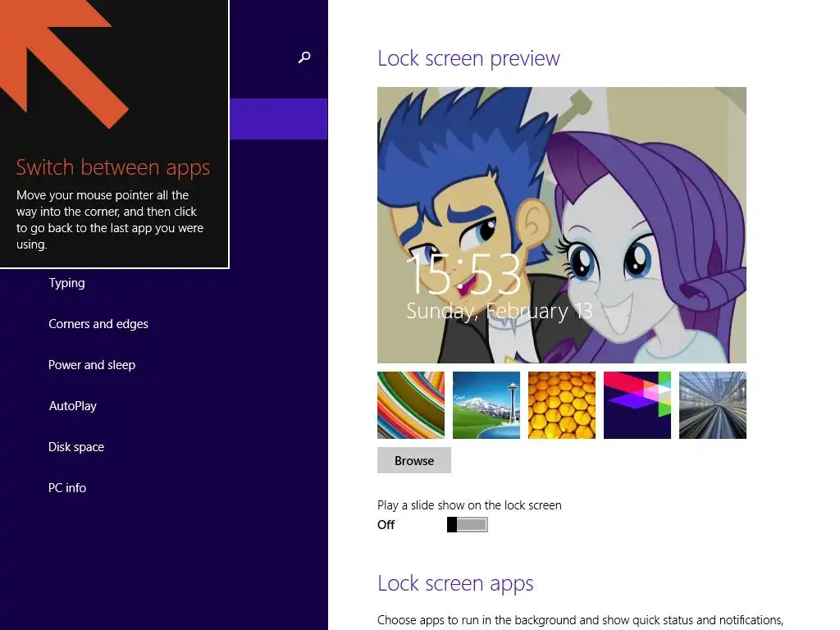Toggle slide show on lock screen
Screen dimensions: 840x630
(467, 524)
